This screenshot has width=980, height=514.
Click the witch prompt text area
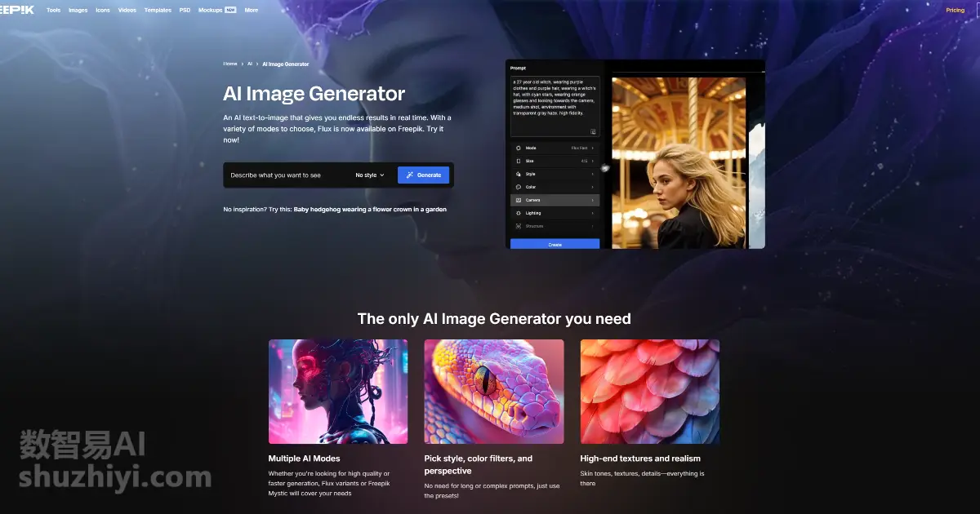point(555,107)
